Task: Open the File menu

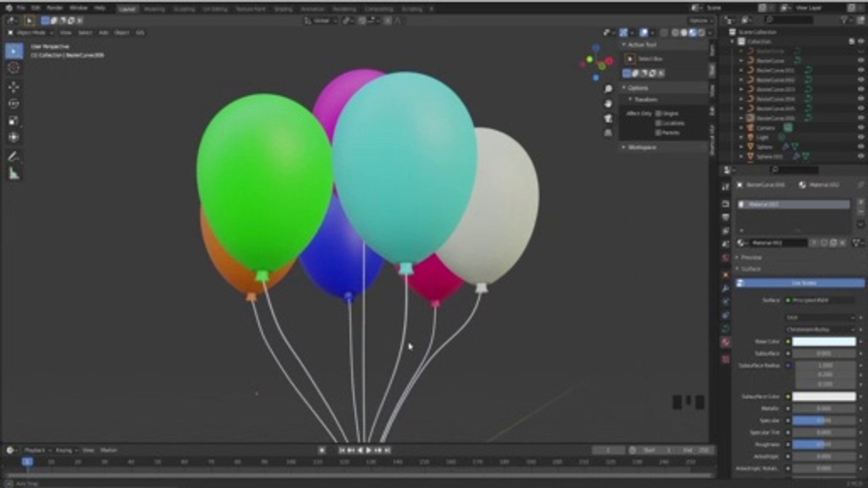Action: tap(20, 8)
